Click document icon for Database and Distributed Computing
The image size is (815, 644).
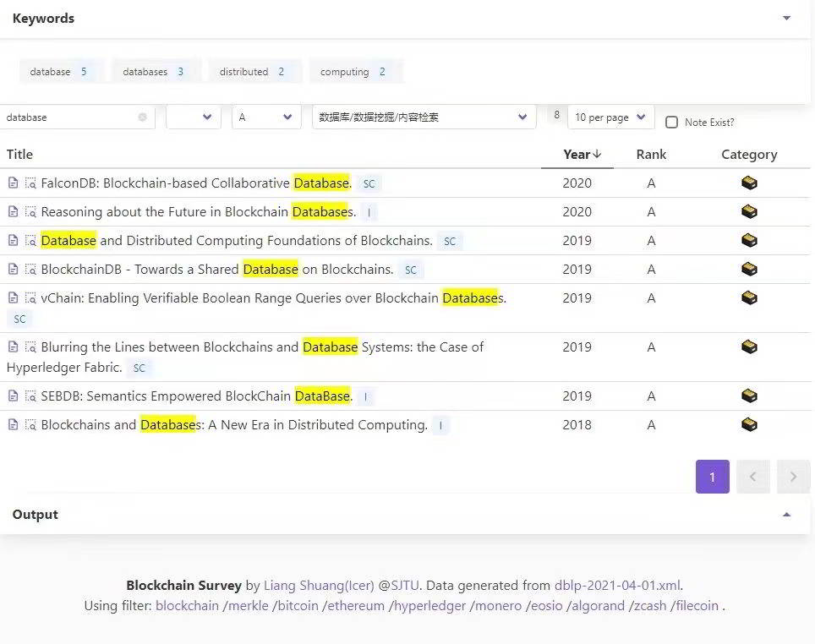pos(13,240)
